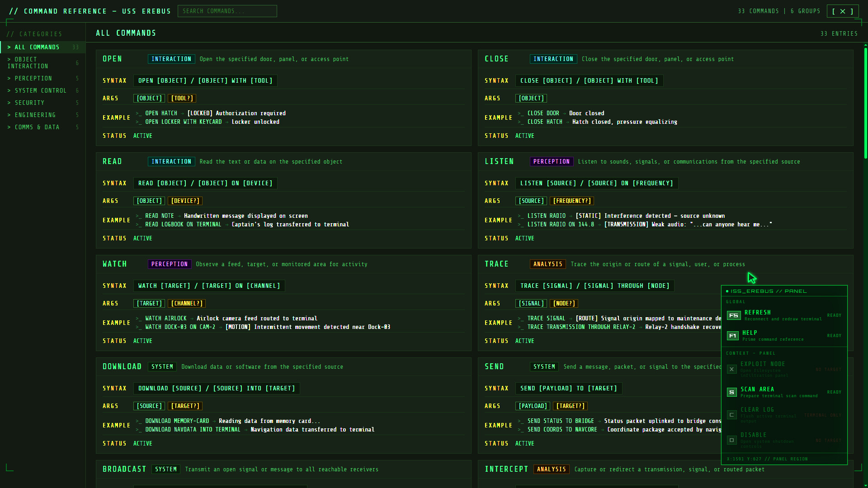Click the 'LISTEN RADIO ON 144.8' example line
Image resolution: width=868 pixels, height=488 pixels.
[x=645, y=225]
